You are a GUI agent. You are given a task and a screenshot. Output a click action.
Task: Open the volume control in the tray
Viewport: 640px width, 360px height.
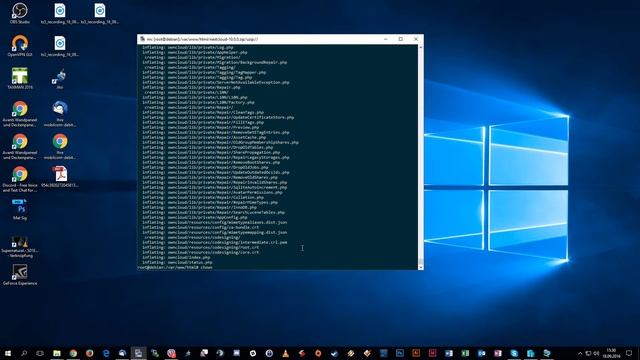596,353
